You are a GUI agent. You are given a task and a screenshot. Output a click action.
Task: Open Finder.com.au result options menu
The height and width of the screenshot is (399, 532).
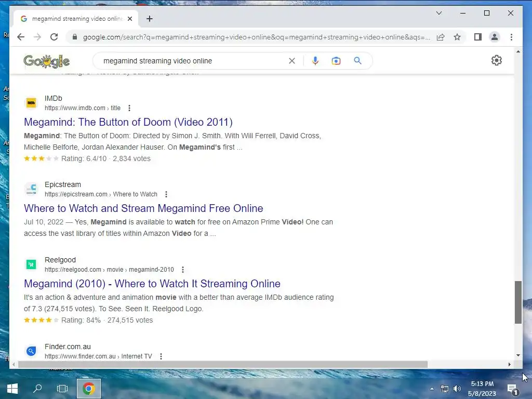161,356
